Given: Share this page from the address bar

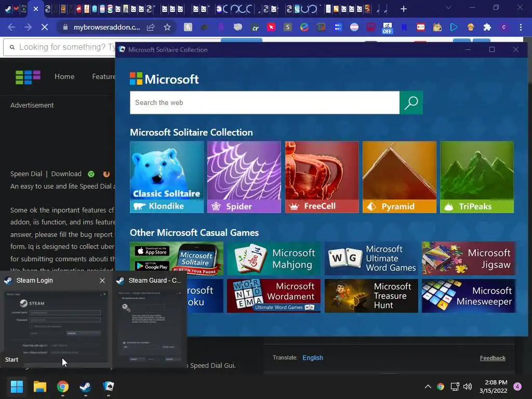Looking at the screenshot, I should 151,27.
